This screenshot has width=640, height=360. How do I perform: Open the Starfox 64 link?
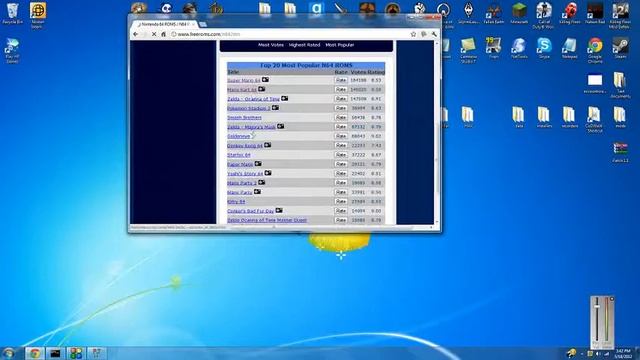pos(239,155)
